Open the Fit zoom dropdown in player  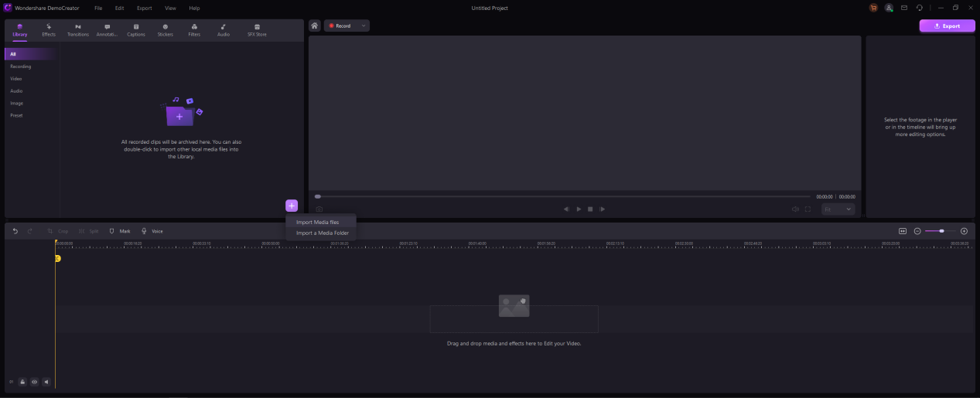tap(838, 209)
